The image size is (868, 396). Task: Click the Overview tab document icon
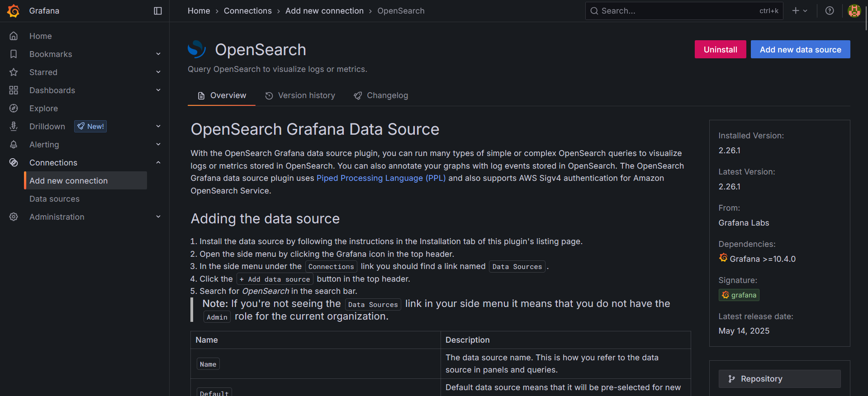pos(201,96)
